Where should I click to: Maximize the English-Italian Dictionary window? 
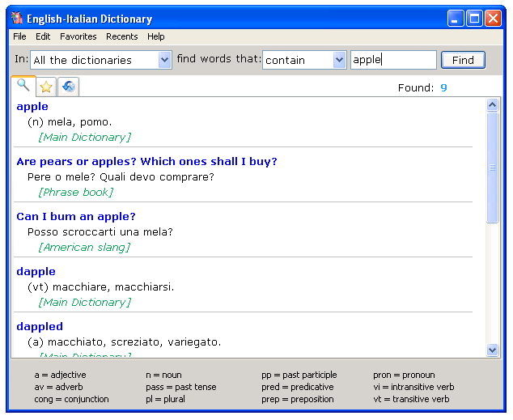[474, 18]
